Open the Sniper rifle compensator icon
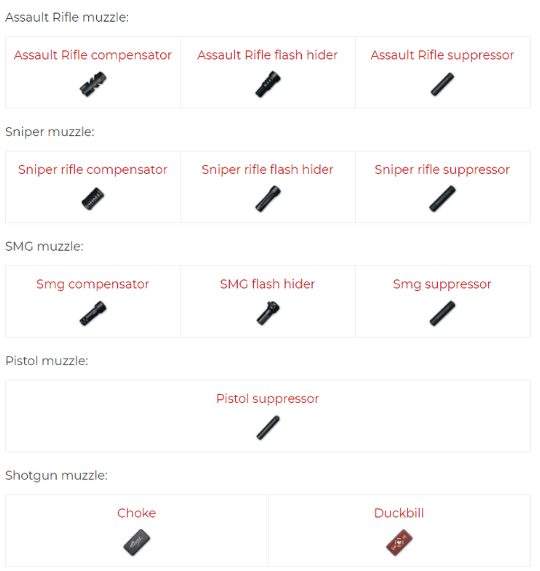 (93, 199)
